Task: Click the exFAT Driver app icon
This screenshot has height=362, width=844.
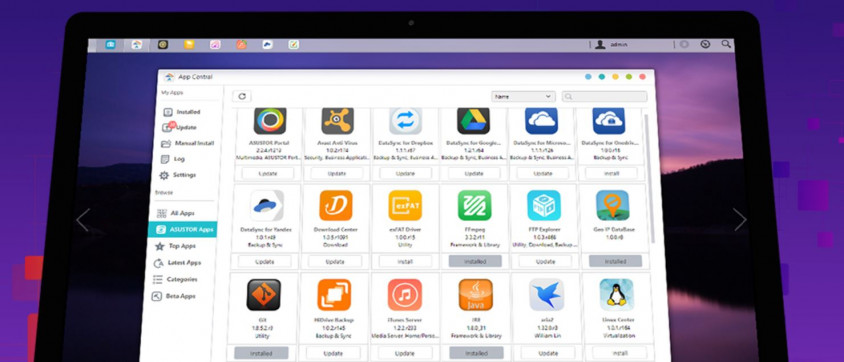Action: pyautogui.click(x=405, y=205)
